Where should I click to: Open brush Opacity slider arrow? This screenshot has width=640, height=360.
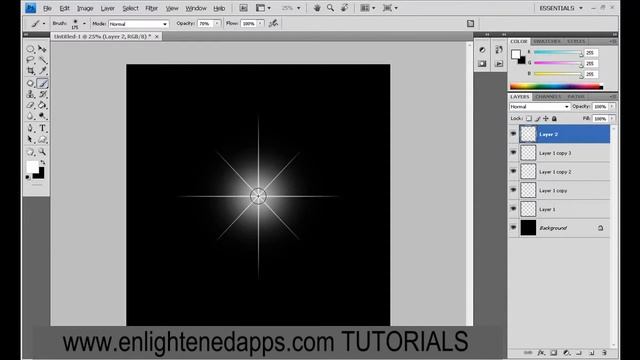point(217,24)
